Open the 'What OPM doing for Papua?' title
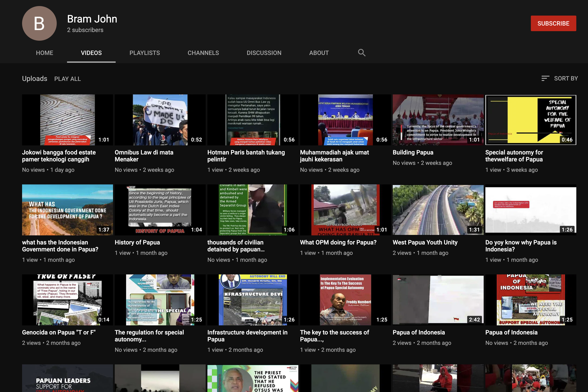 [338, 242]
